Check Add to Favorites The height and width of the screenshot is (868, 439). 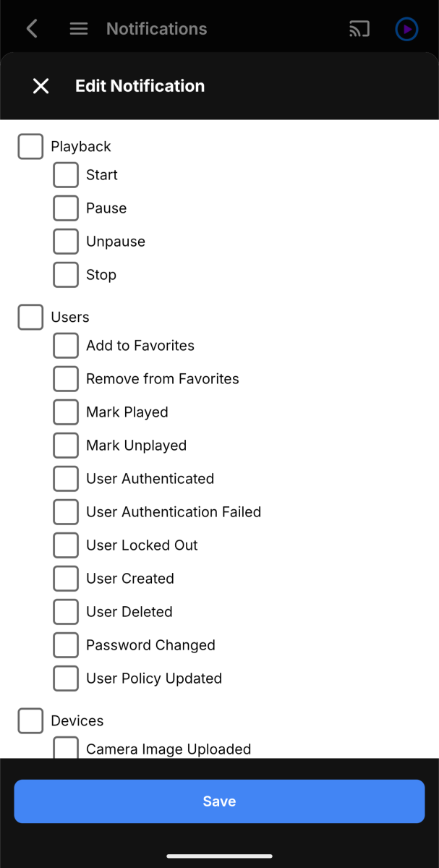click(x=65, y=345)
